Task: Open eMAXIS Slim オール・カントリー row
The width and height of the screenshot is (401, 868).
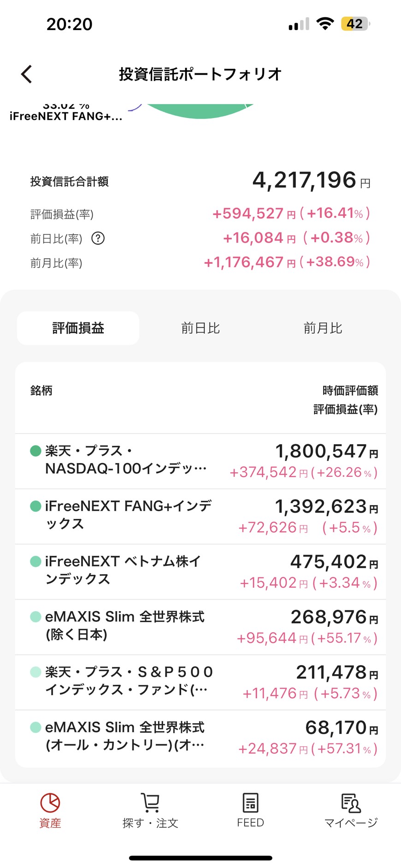Action: 200,738
